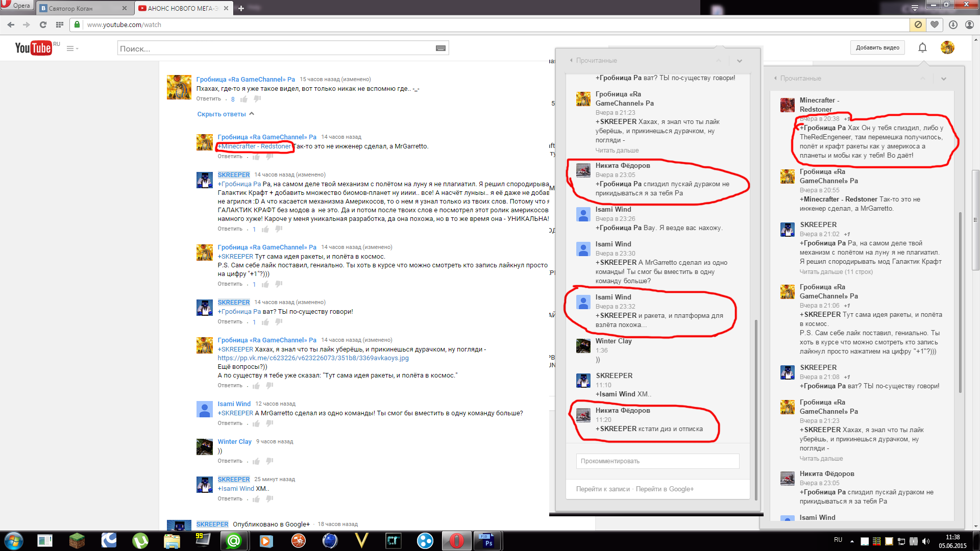980x551 pixels.
Task: Dislike the Isami Wind comment
Action: [269, 423]
